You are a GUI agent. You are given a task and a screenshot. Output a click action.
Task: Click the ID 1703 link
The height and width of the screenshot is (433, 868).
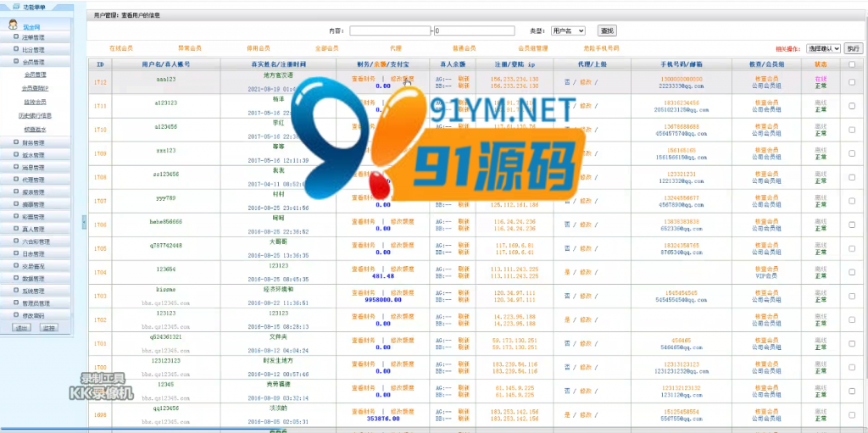coord(100,297)
